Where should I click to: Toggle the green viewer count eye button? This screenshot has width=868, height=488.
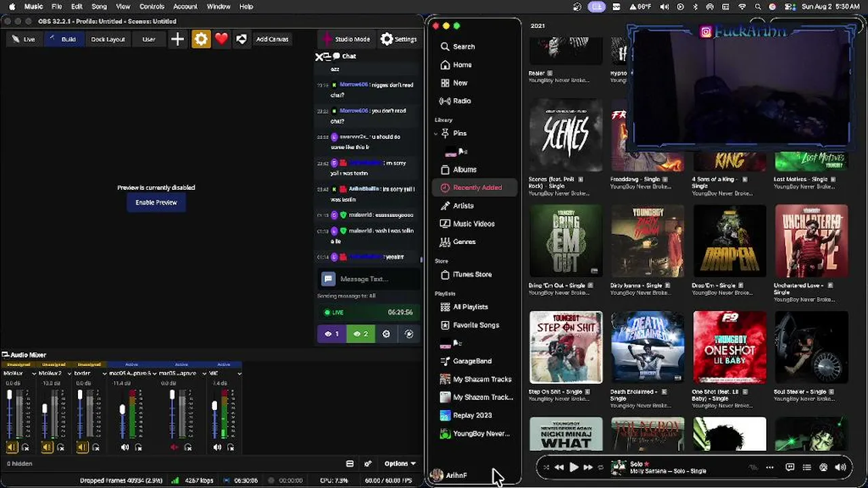coord(360,333)
